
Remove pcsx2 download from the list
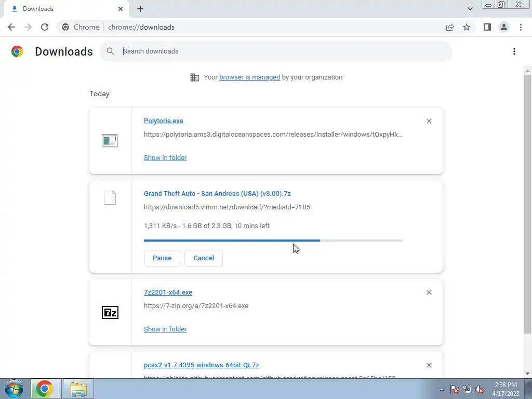coord(429,365)
